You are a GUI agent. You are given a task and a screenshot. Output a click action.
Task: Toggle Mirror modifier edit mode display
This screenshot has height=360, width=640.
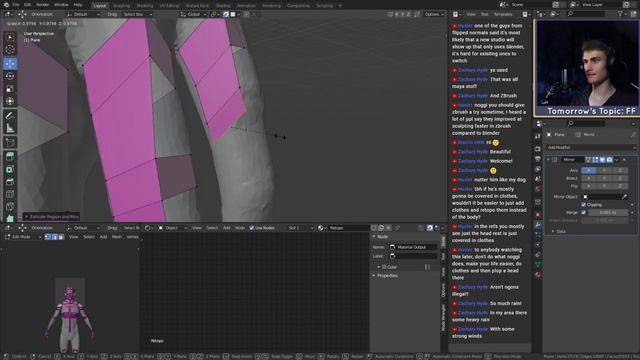click(596, 160)
